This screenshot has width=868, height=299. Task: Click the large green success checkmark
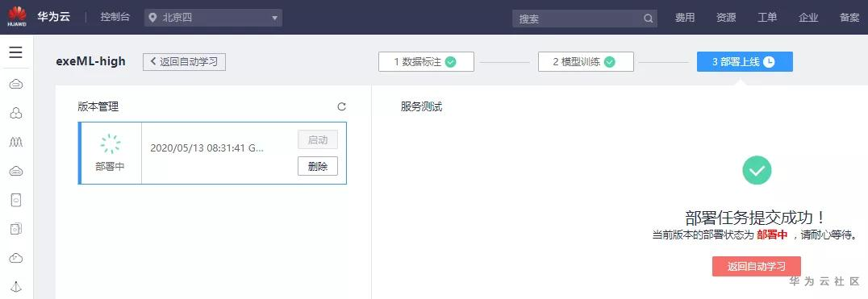[x=757, y=171]
